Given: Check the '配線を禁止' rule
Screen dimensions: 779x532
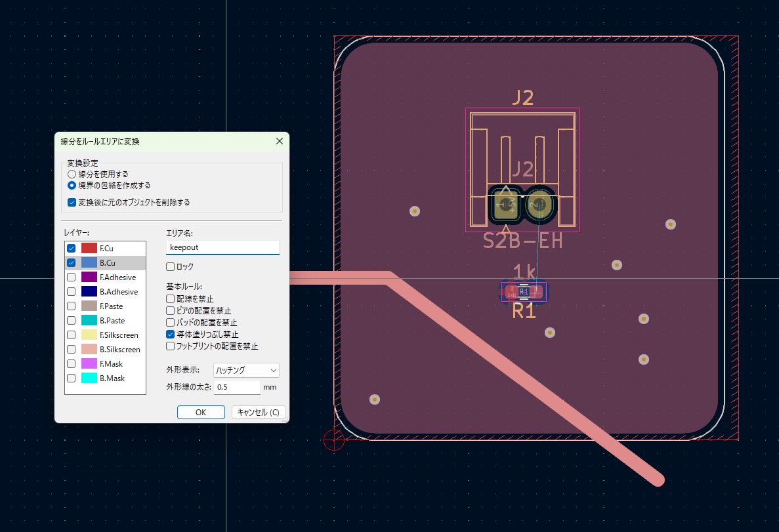Looking at the screenshot, I should tap(171, 299).
